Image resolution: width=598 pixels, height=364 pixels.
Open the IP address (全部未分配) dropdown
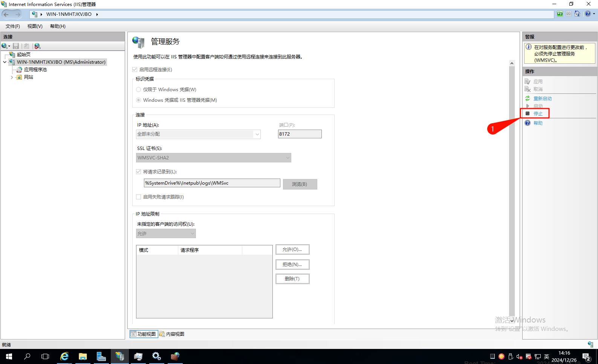[x=198, y=134]
